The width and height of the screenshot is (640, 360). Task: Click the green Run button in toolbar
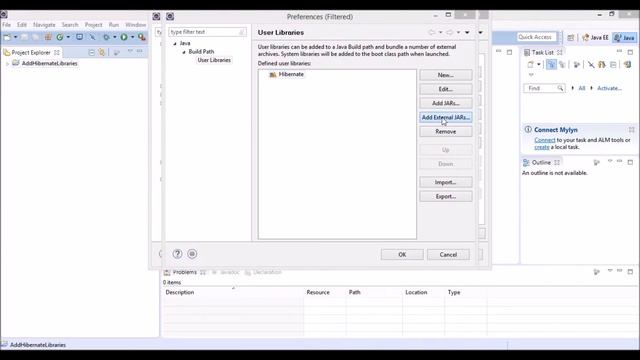[124, 37]
